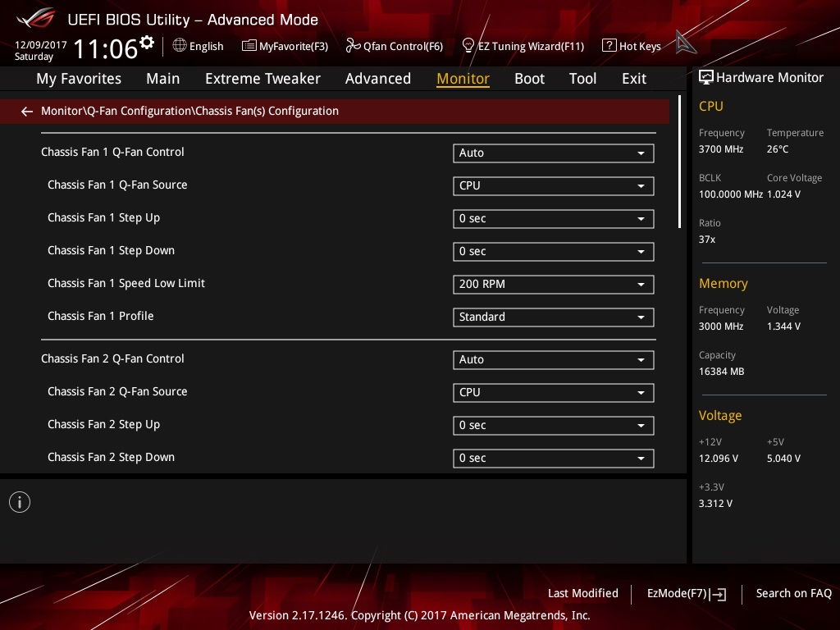Click the back arrow in the breadcrumb bar
Viewport: 840px width, 630px height.
click(x=27, y=112)
